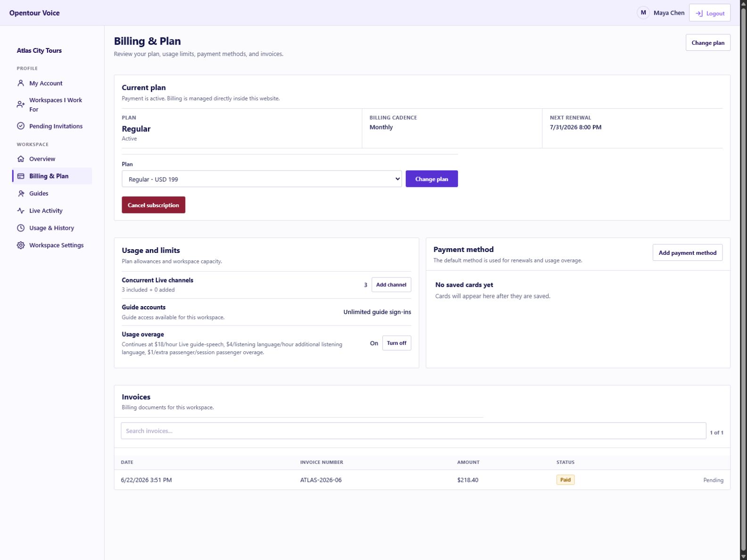Expand the Regular - USD 199 plan dropdown
This screenshot has height=560, width=747.
(x=262, y=179)
